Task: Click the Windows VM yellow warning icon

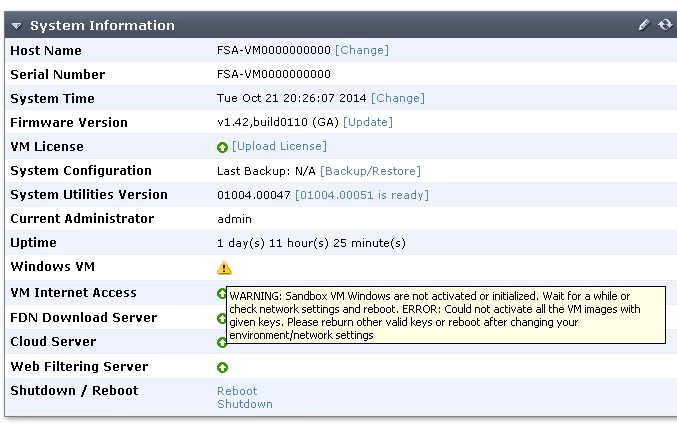Action: tap(224, 268)
